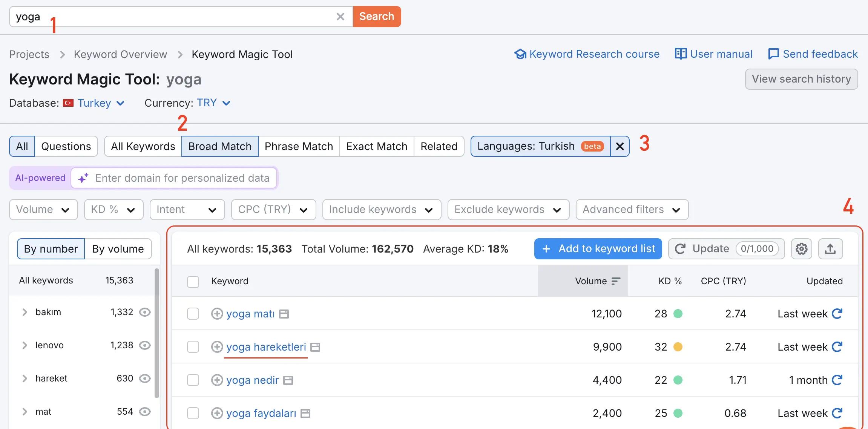Open the Keyword Research course link
This screenshot has height=429, width=868.
coord(587,54)
